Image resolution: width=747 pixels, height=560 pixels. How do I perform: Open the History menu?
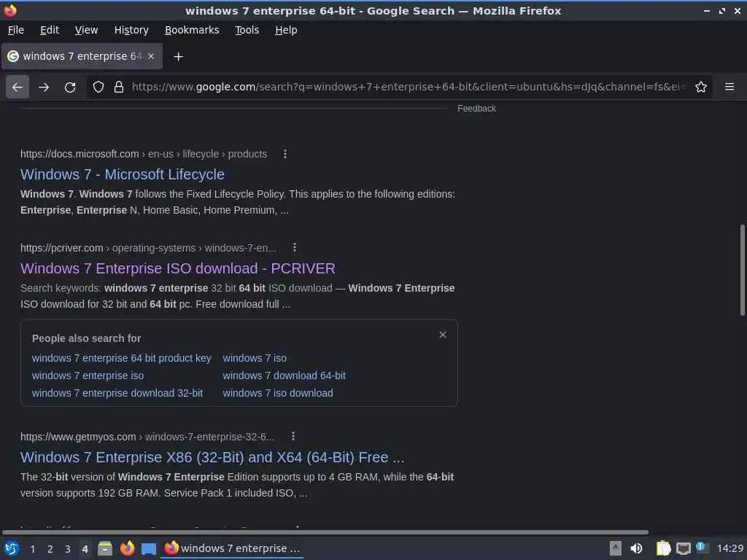pos(131,30)
